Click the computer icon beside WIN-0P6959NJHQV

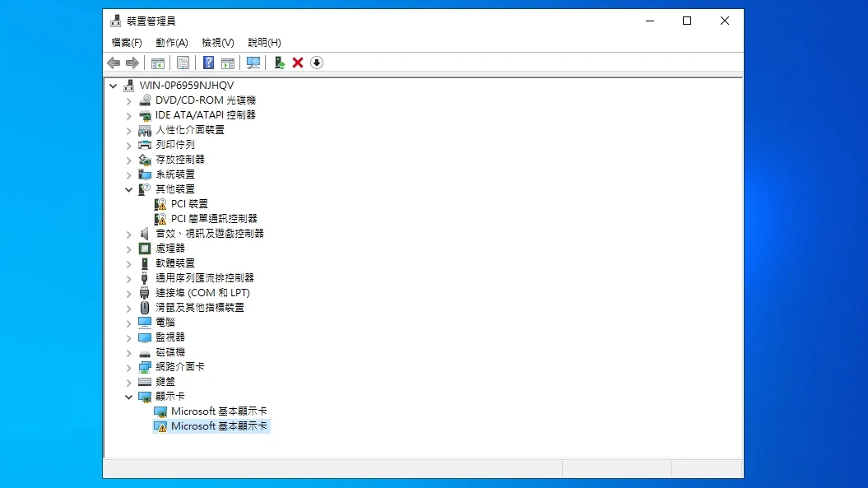tap(129, 86)
